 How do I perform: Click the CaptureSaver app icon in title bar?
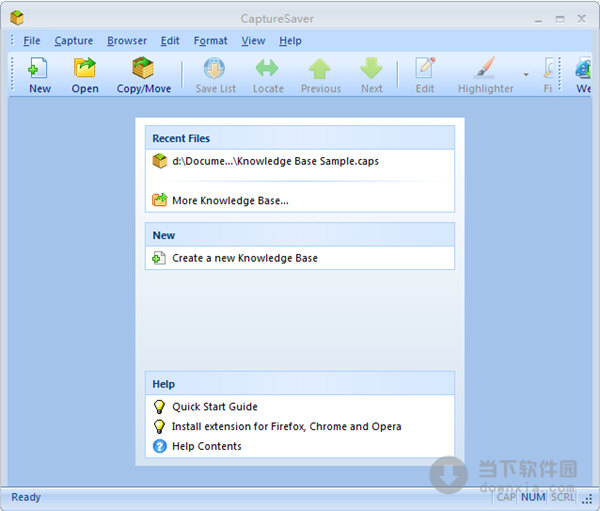tap(17, 18)
